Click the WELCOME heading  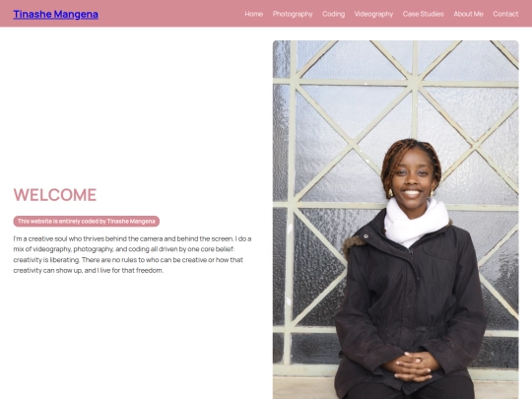pos(55,195)
